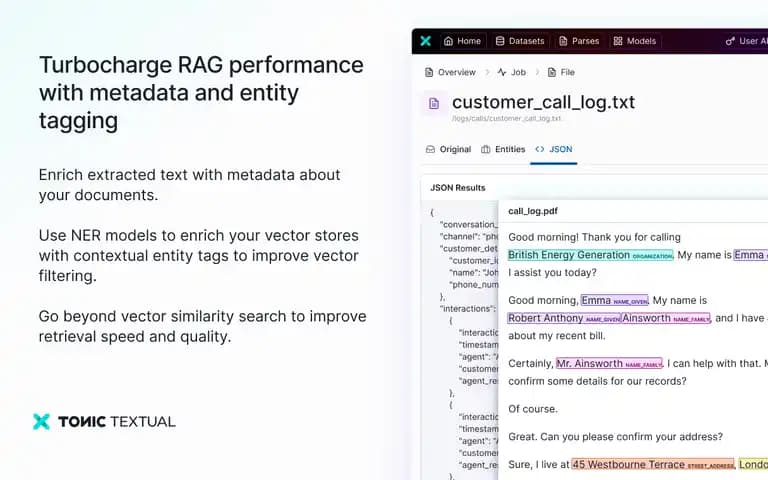Switch to the Original tab

coord(448,149)
